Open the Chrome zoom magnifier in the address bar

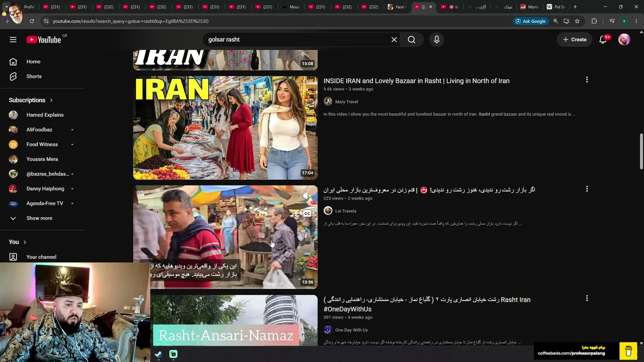(555, 21)
